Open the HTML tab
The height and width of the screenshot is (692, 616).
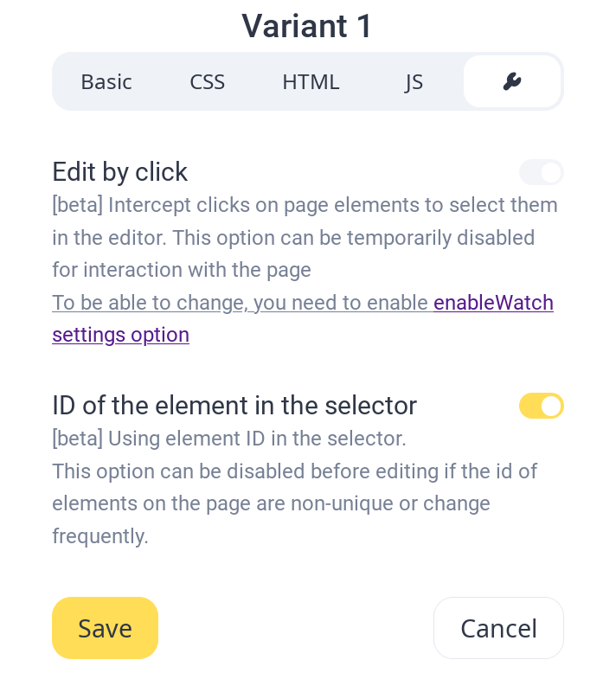[x=311, y=82]
